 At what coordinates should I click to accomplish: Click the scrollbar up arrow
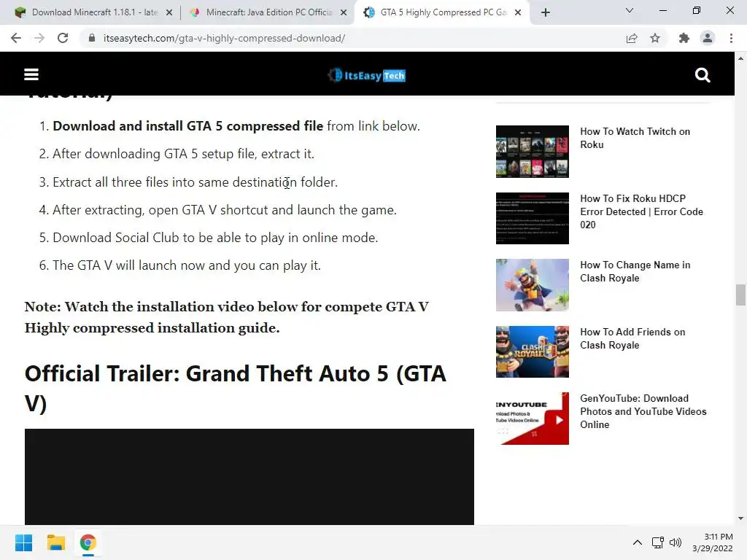[x=740, y=58]
